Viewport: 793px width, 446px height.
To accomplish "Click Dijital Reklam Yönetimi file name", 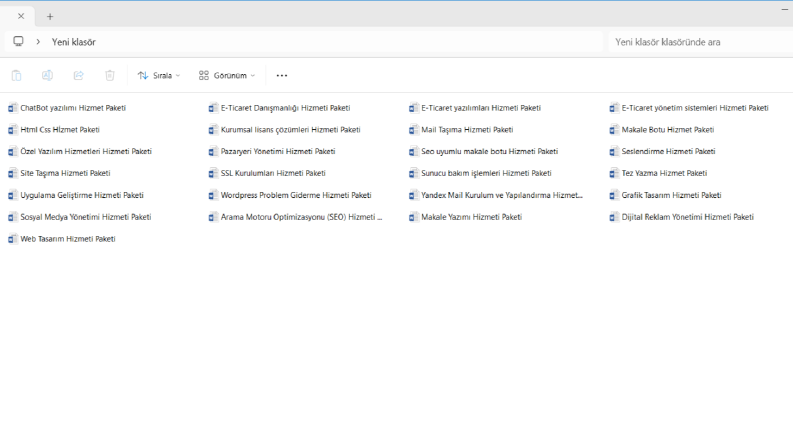I will click(x=687, y=217).
